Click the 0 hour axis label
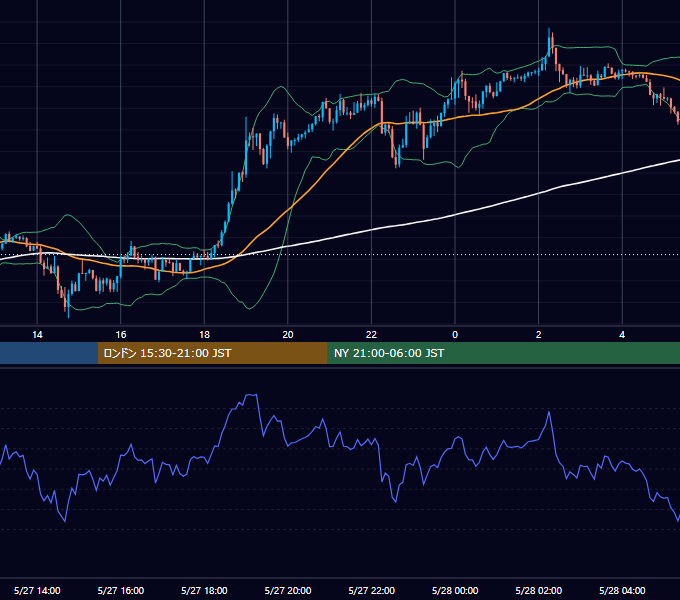 click(455, 335)
